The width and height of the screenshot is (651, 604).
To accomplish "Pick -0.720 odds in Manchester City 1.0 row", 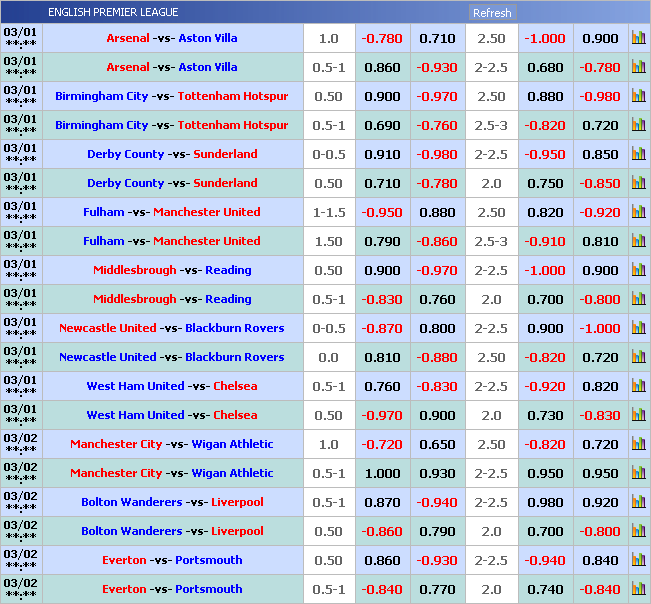I will point(382,445).
